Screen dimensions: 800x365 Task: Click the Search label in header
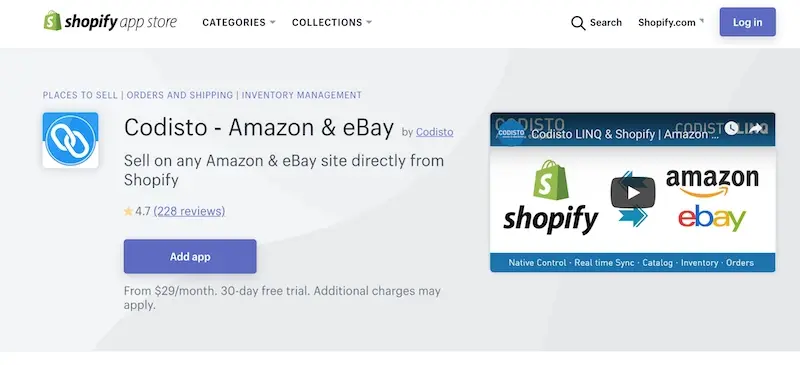point(606,22)
